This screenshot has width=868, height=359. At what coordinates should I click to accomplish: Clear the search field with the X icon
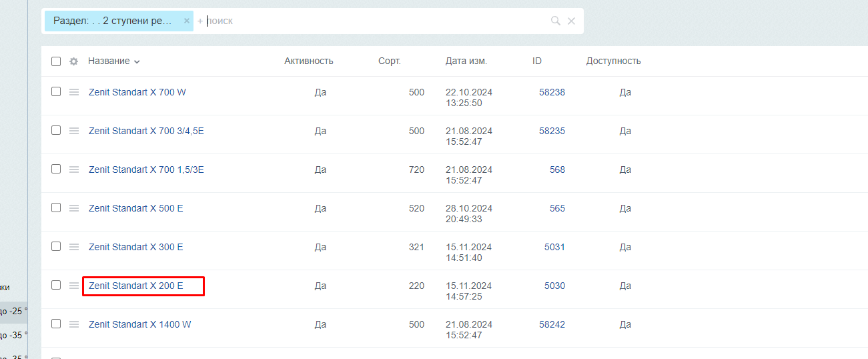point(571,21)
